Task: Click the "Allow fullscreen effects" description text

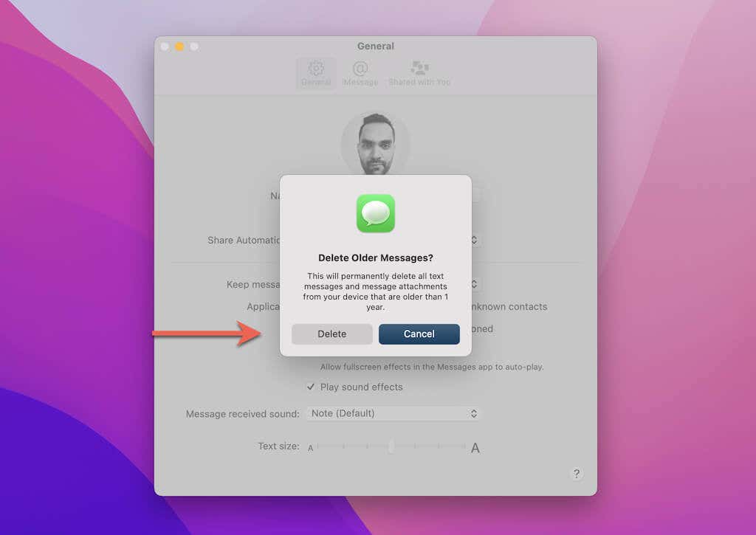Action: [432, 367]
